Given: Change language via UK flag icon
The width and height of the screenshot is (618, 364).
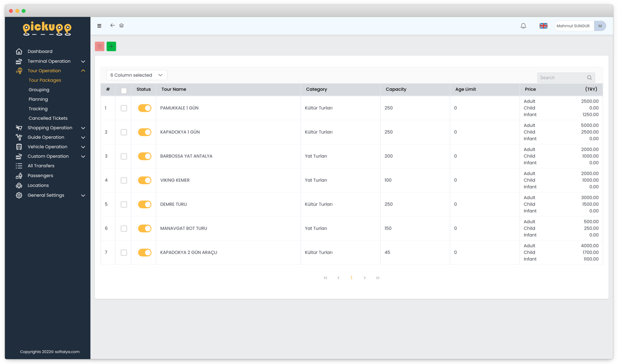Looking at the screenshot, I should 543,26.
